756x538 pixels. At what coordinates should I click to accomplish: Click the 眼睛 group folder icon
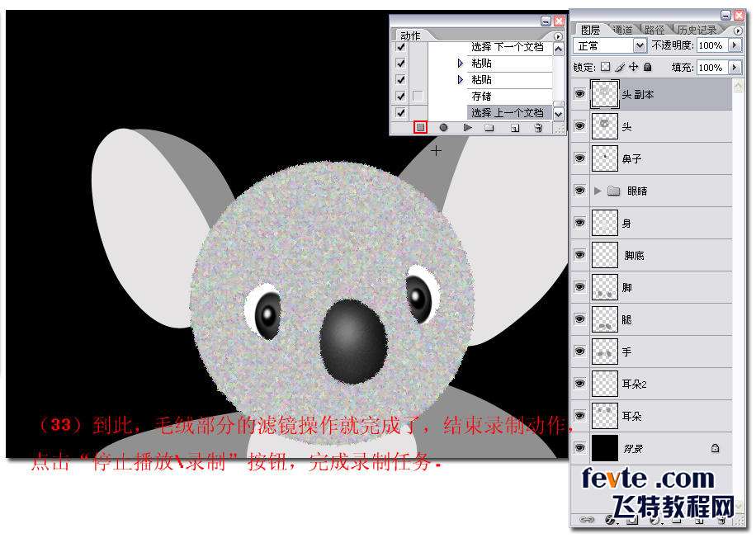[613, 191]
